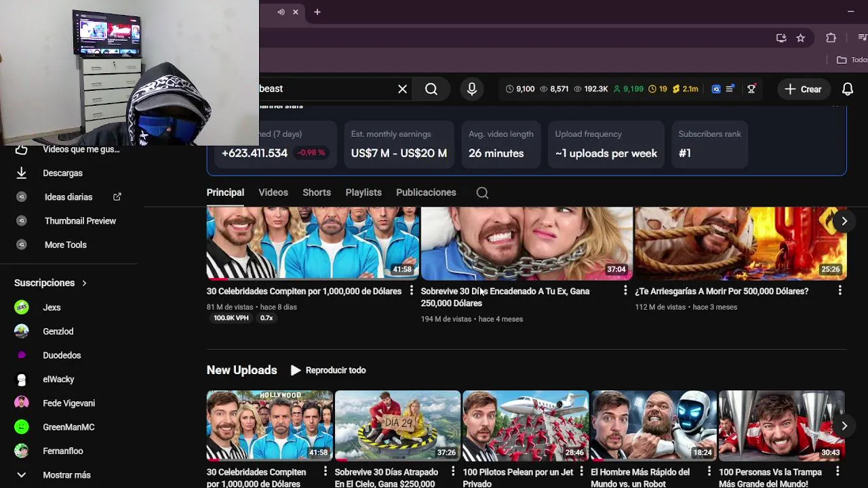Open Ideas diarias in the sidebar
This screenshot has width=868, height=488.
pos(69,197)
